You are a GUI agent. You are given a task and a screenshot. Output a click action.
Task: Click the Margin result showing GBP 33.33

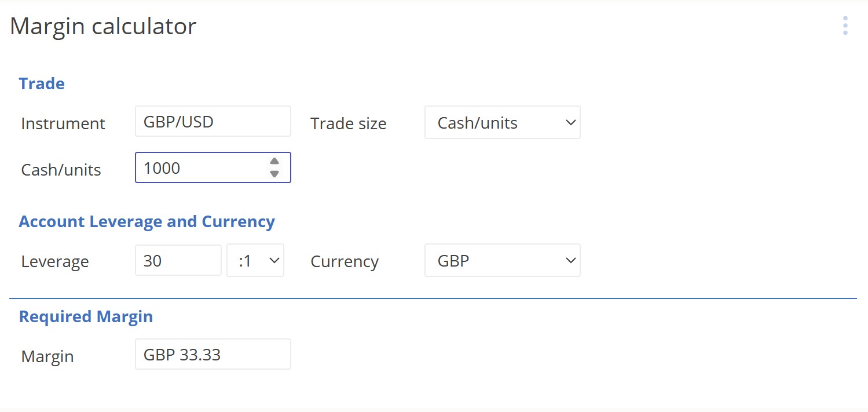pos(213,353)
